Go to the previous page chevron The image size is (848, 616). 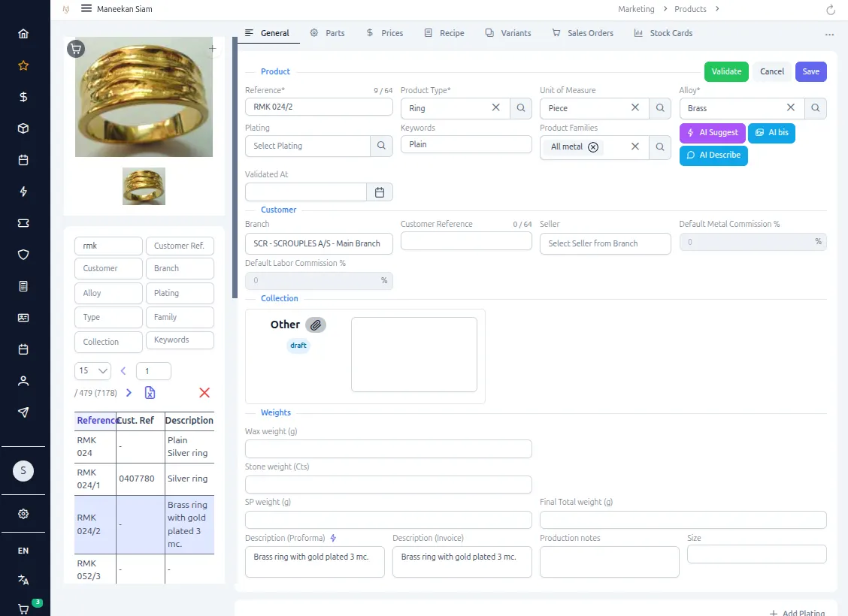[123, 370]
